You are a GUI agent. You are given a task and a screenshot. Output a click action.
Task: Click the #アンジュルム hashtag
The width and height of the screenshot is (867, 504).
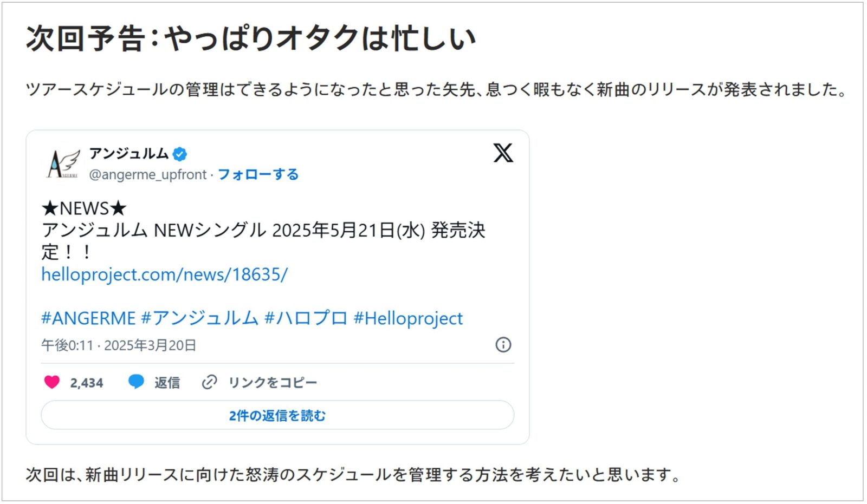199,318
